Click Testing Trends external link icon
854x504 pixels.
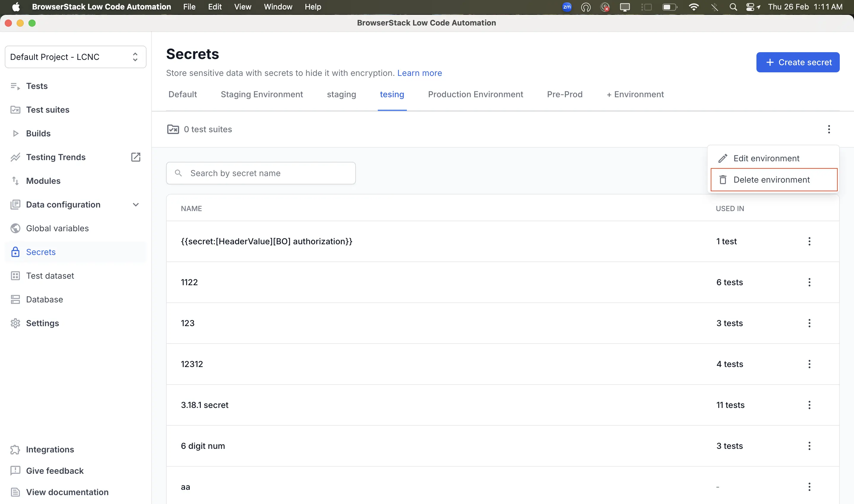coord(136,157)
